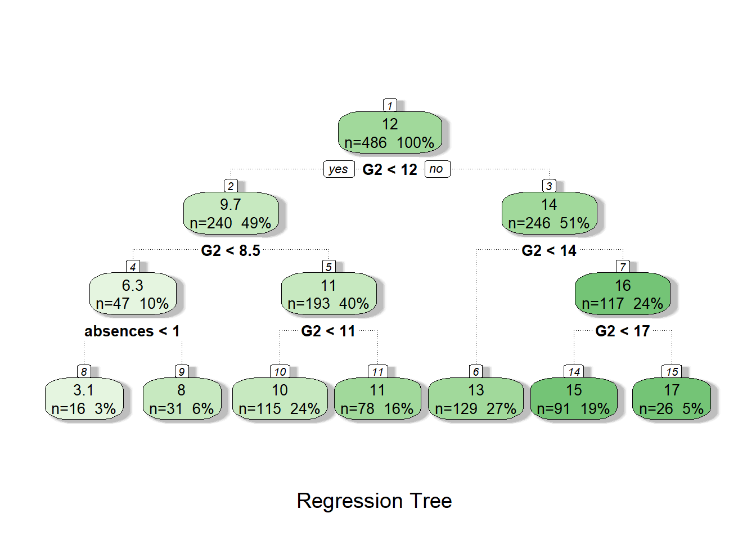Click the leaf node n=26 5%
Viewport: 756px width, 540px height.
[x=672, y=399]
